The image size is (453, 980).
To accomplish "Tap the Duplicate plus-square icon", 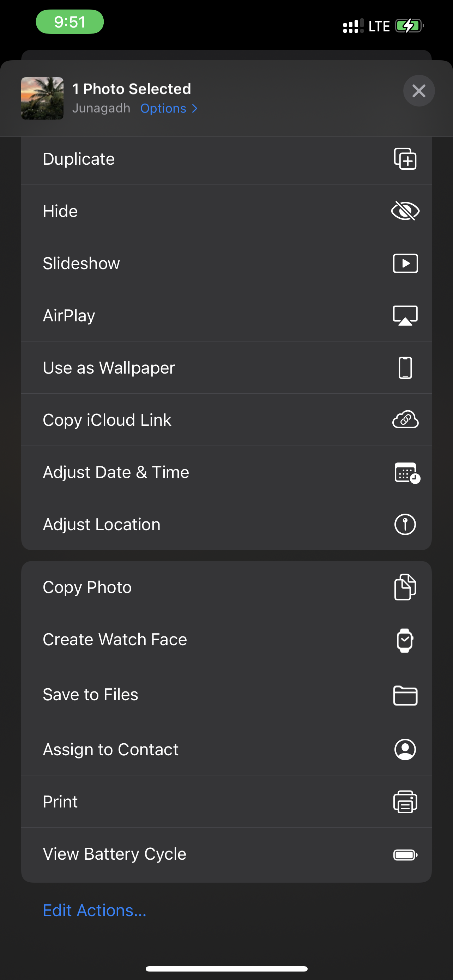I will click(x=405, y=159).
